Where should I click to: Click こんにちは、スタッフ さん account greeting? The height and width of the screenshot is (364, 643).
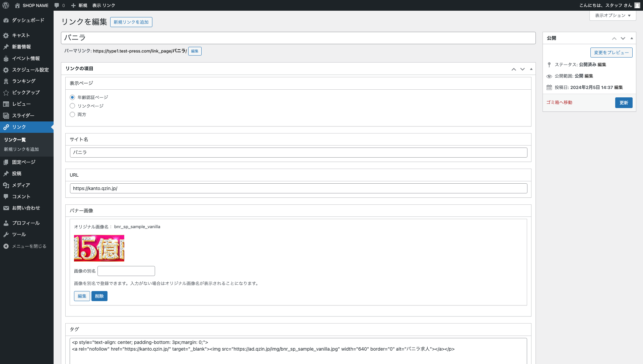pyautogui.click(x=605, y=5)
